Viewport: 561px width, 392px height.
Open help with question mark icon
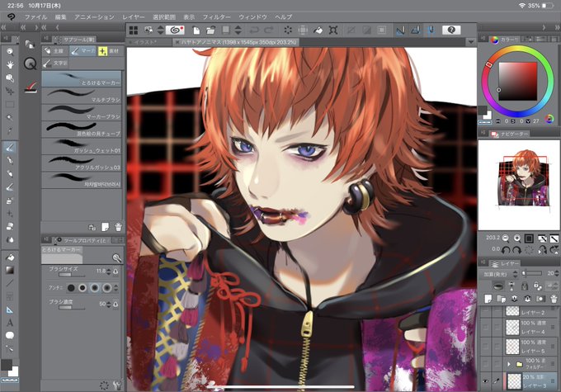451,30
